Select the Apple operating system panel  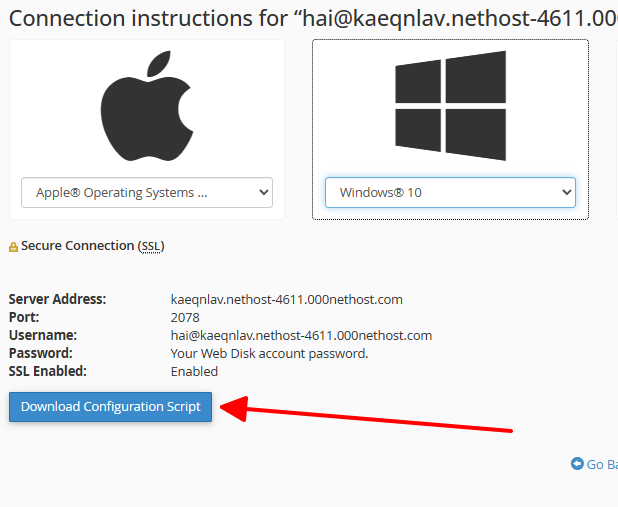point(147,129)
